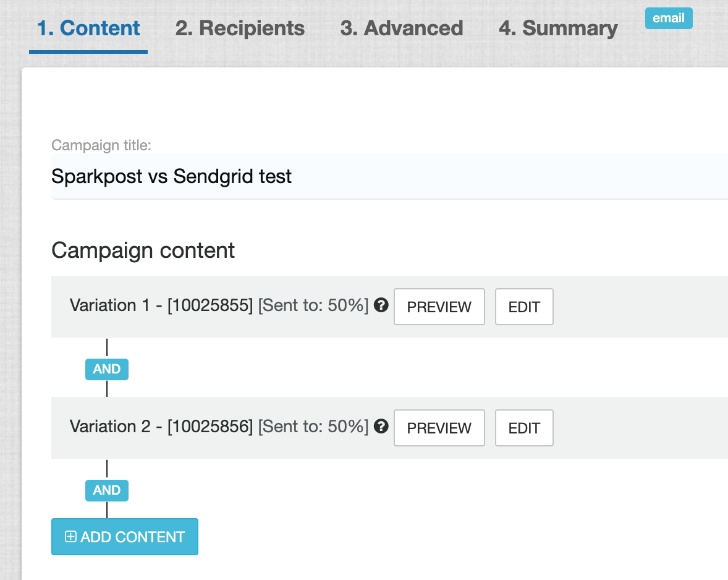Preview Variation 1 content
Image resolution: width=728 pixels, height=580 pixels.
pos(439,306)
